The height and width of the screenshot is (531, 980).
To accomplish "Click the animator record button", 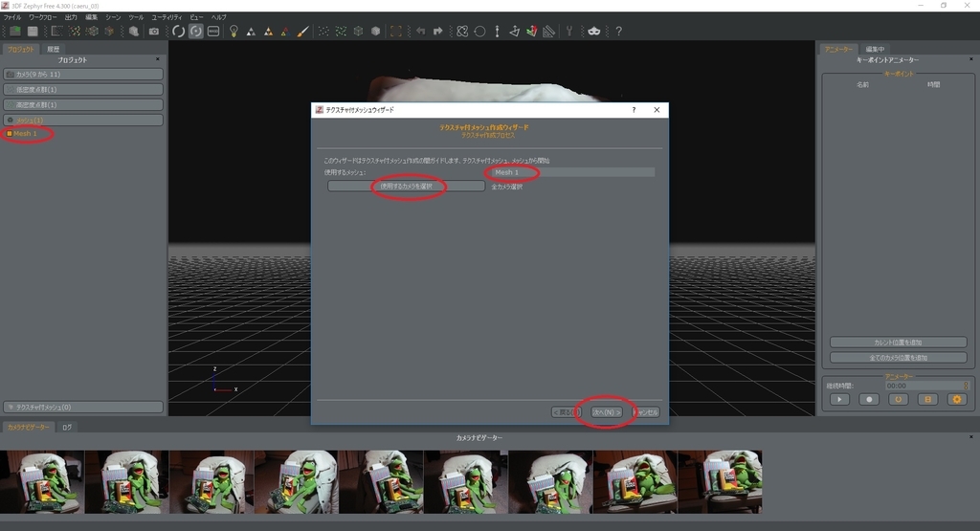I will pyautogui.click(x=869, y=399).
